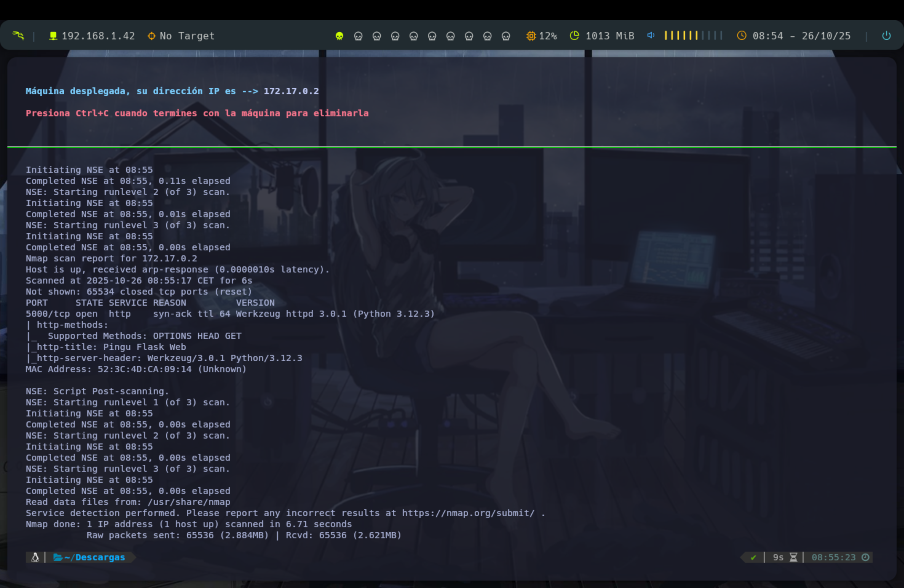Image resolution: width=904 pixels, height=588 pixels.
Task: Click the hourglass duration icon
Action: click(x=794, y=557)
